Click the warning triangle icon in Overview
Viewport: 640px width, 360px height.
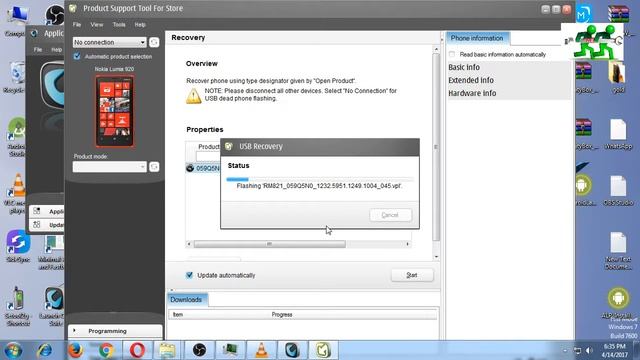193,96
